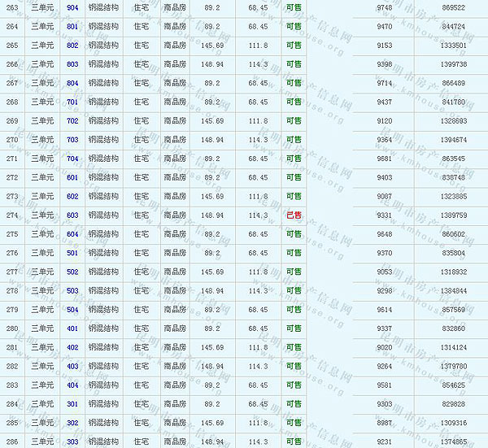
Task: Click room 403 unit link
Action: click(x=72, y=367)
